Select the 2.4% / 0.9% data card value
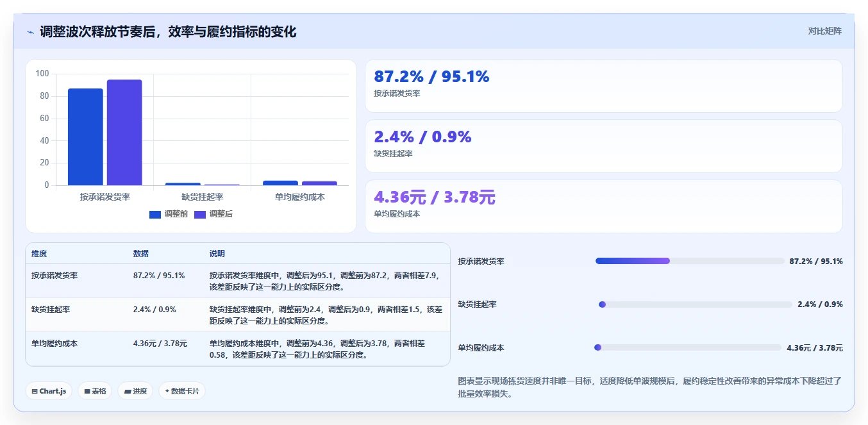This screenshot has width=868, height=425. point(422,137)
